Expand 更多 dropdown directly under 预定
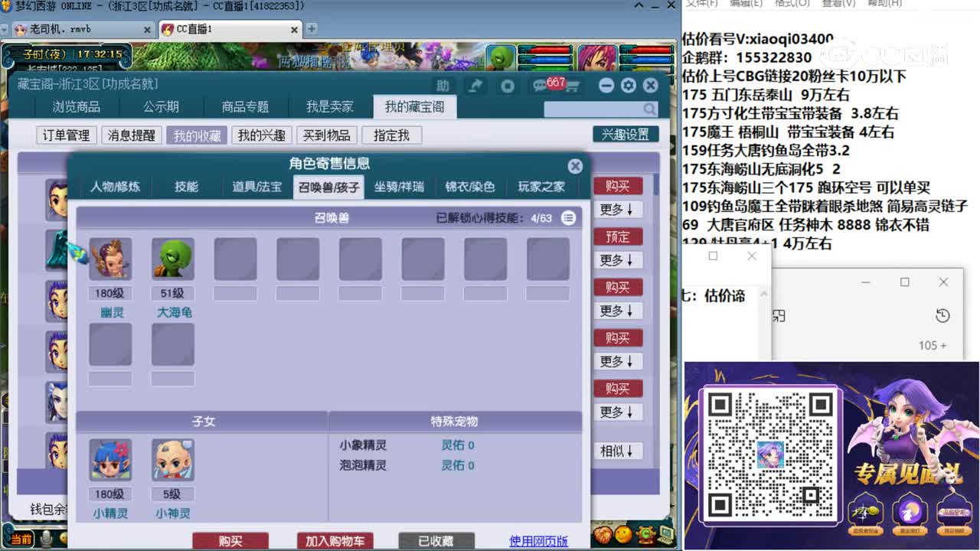The height and width of the screenshot is (551, 980). (x=618, y=260)
